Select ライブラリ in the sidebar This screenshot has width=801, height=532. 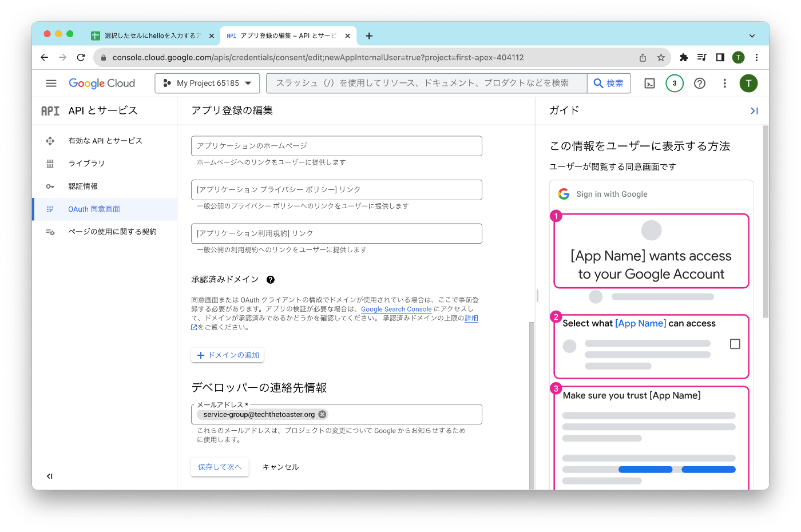coord(105,164)
